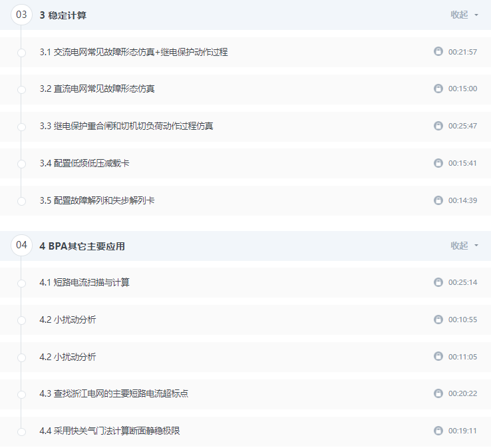
Task: Click the duration 00:19:11
Action: [x=462, y=431]
